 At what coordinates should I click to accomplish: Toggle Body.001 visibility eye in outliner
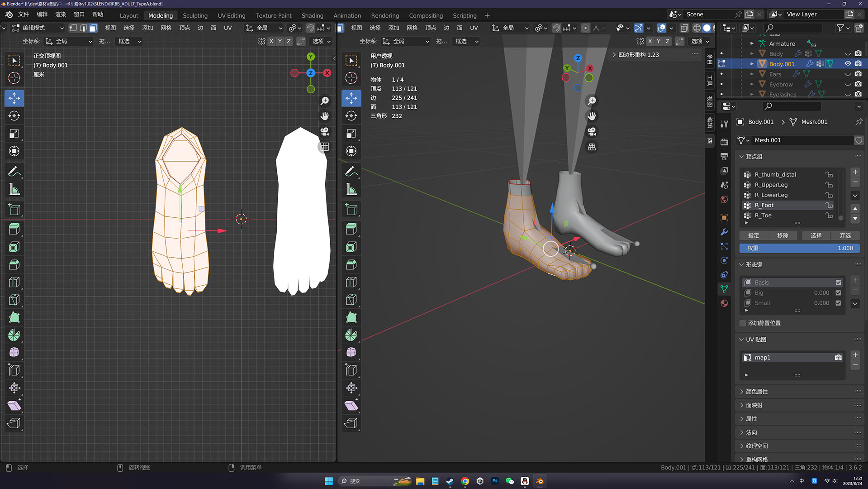[848, 64]
